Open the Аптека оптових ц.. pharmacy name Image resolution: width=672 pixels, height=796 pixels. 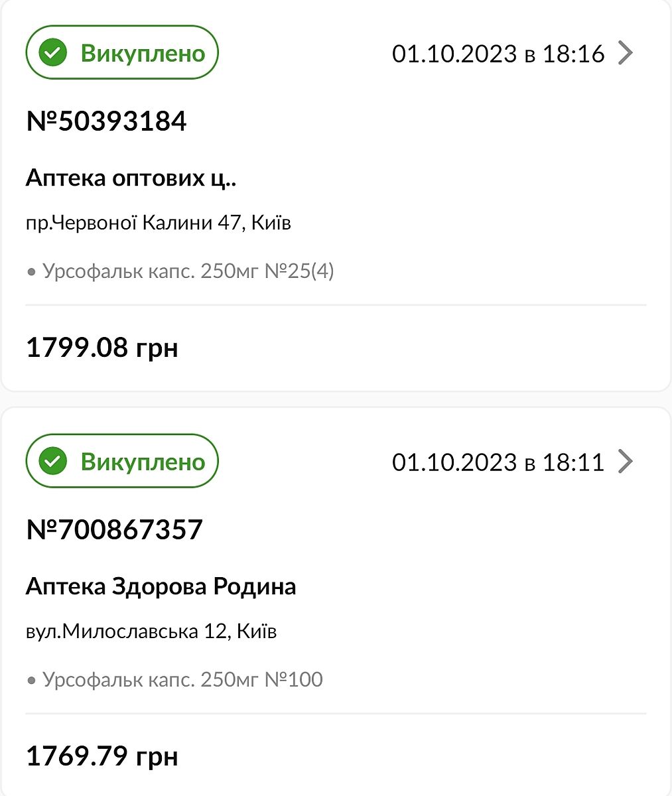tap(131, 178)
